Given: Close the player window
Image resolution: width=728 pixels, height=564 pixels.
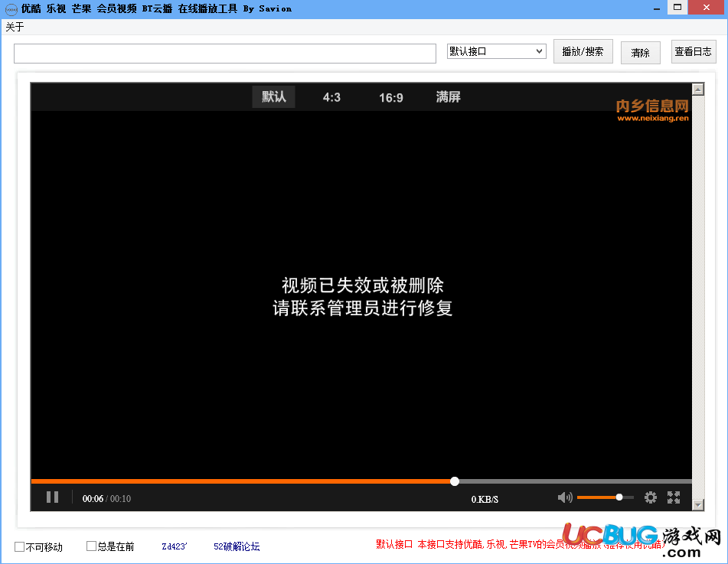Looking at the screenshot, I should coord(707,8).
